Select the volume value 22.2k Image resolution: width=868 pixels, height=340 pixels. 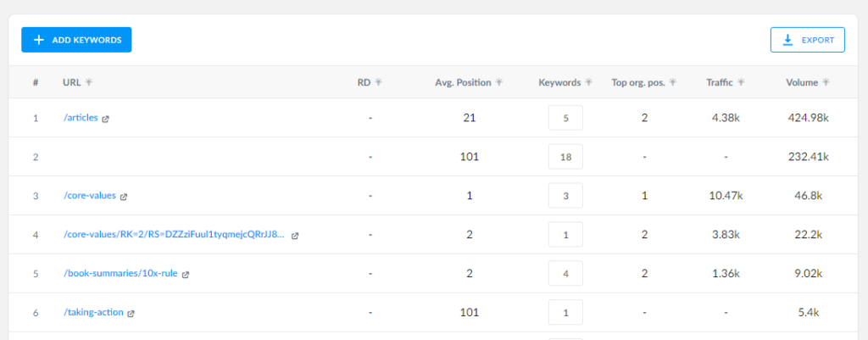click(x=808, y=235)
